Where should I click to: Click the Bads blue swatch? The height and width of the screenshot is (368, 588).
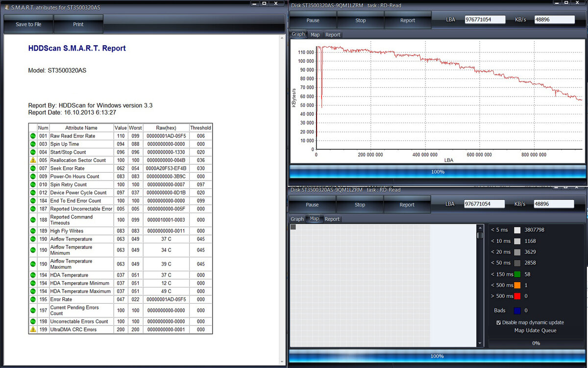[517, 310]
